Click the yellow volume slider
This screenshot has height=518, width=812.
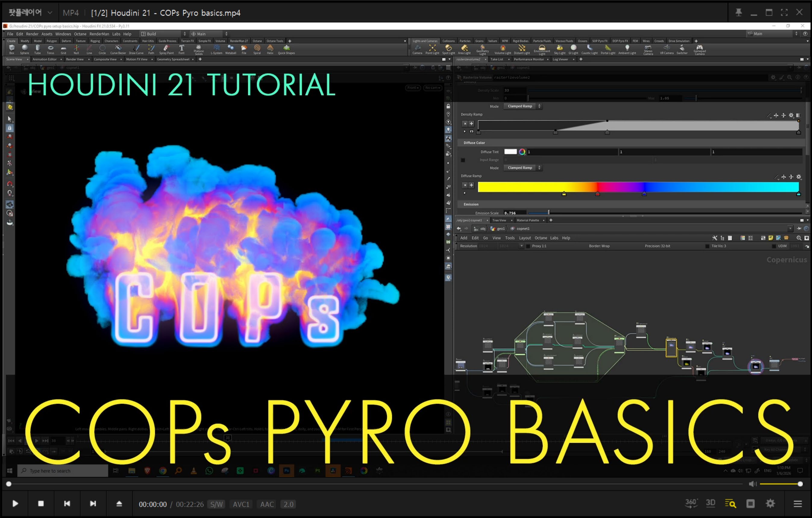click(x=780, y=484)
